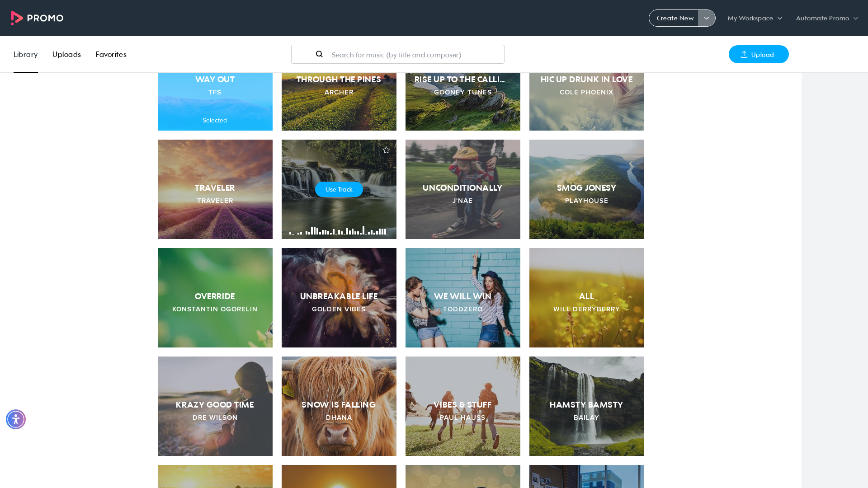Select the Hamsty Bamsty track
Viewport: 868px width, 488px height.
tap(587, 406)
